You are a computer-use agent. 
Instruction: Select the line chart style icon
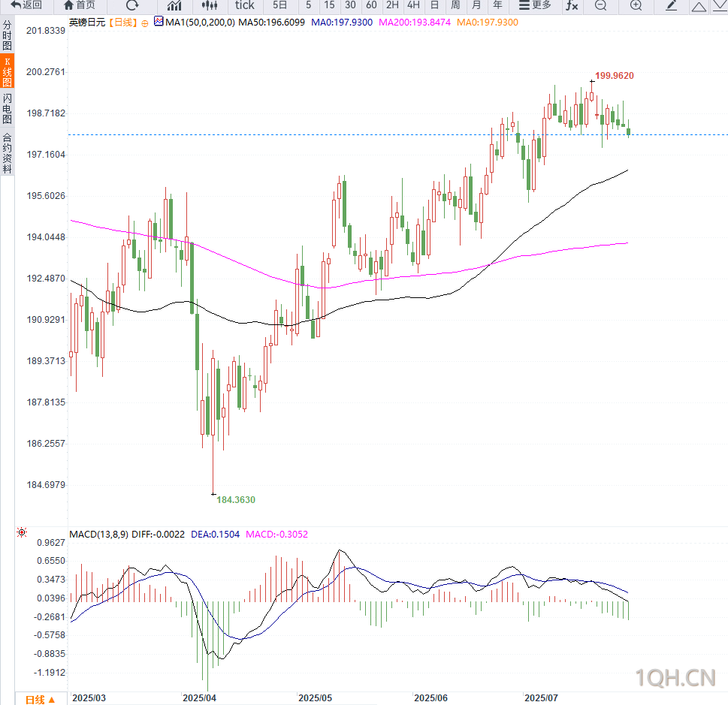[174, 5]
